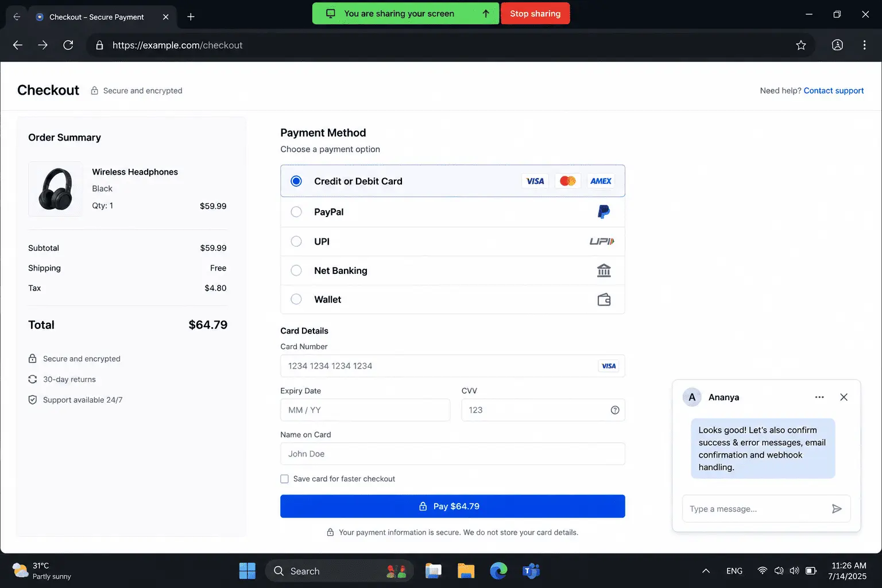
Task: Click the tab-search arrow left of tab
Action: pyautogui.click(x=17, y=17)
